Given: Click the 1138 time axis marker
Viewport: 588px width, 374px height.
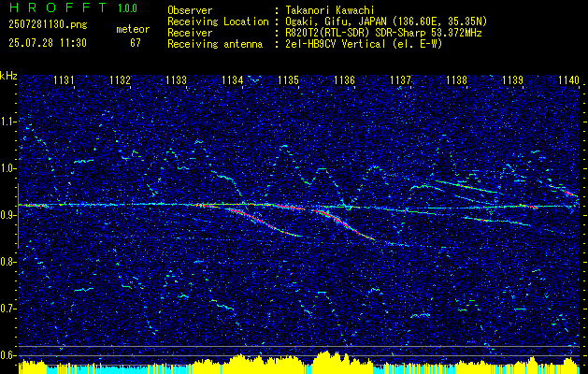Looking at the screenshot, I should (457, 79).
